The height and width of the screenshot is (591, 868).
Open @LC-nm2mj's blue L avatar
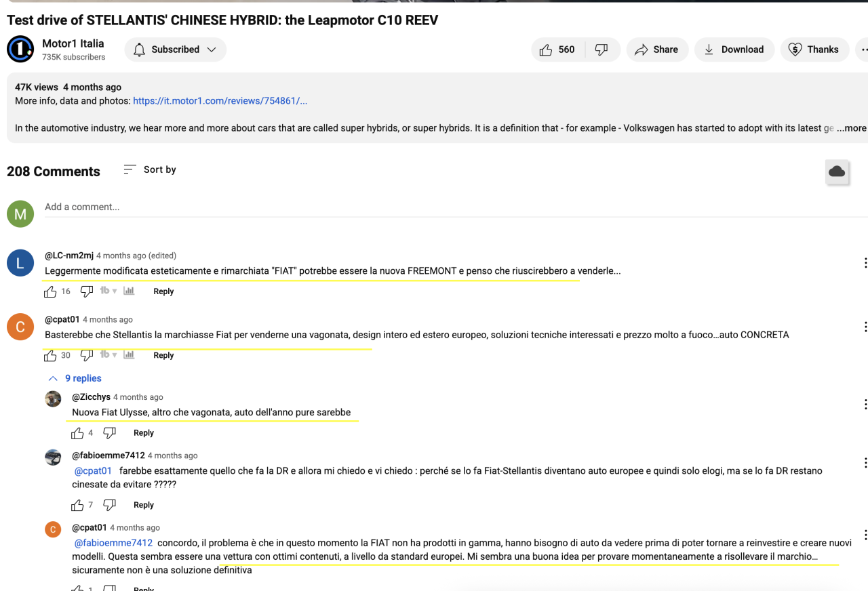click(20, 263)
